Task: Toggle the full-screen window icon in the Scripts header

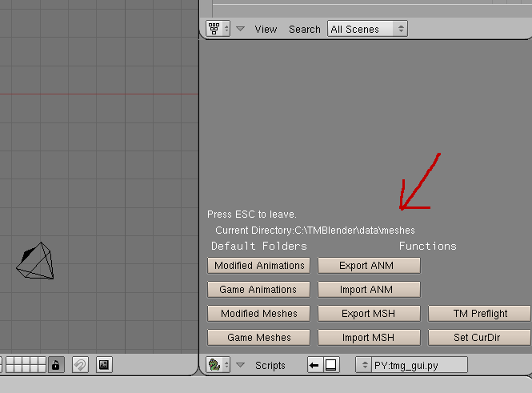Action: click(x=331, y=365)
